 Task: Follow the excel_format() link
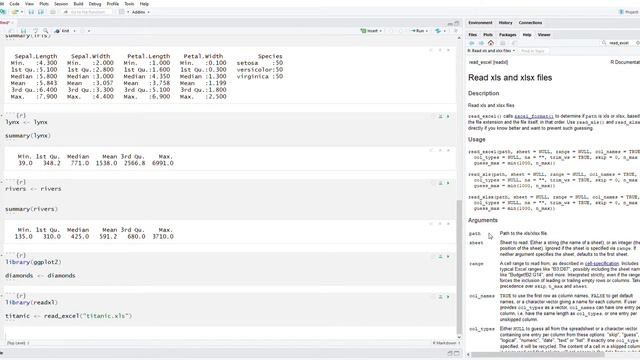tap(534, 117)
